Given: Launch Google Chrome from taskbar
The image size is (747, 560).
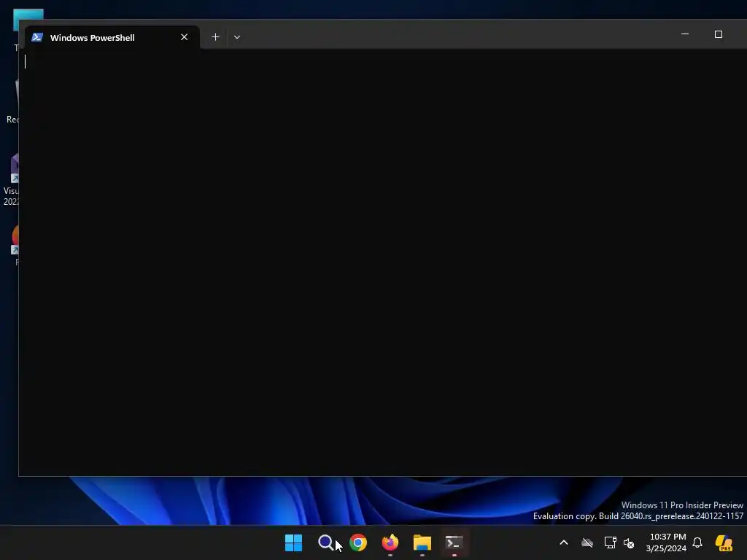Looking at the screenshot, I should pos(358,542).
